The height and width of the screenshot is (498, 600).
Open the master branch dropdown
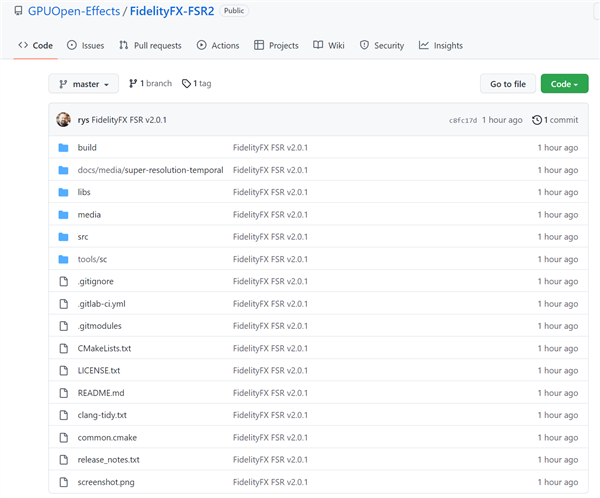tap(83, 84)
